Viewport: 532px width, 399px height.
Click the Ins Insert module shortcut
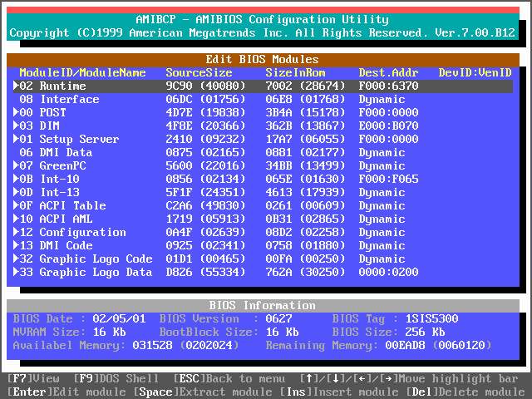pos(339,392)
